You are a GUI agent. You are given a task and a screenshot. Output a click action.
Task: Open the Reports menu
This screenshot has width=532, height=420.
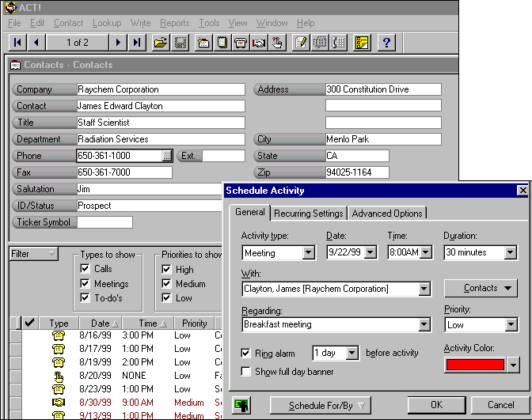175,23
